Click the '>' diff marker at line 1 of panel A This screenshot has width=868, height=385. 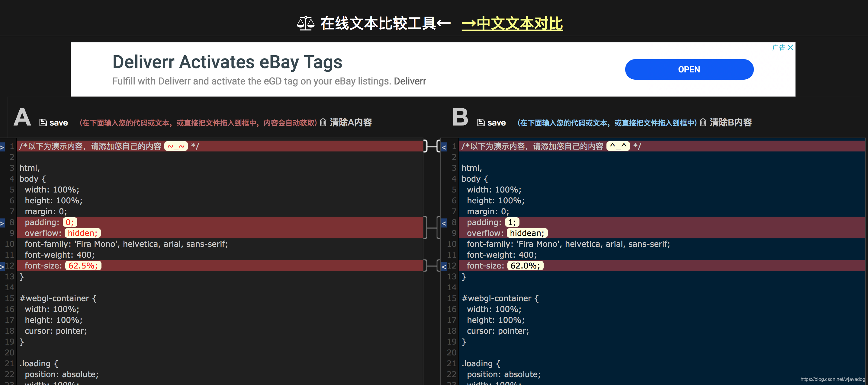pos(2,146)
